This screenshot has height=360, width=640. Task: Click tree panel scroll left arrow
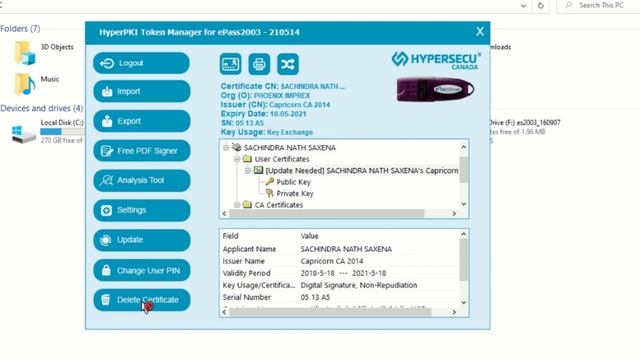pos(224,213)
